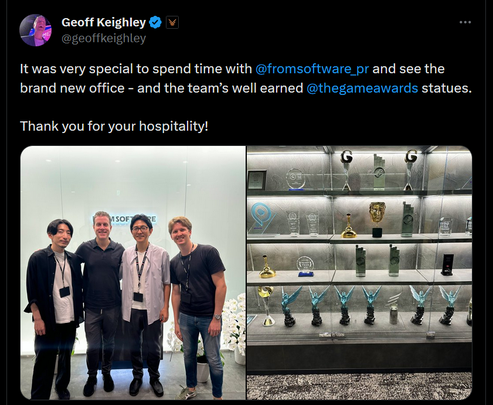Click the leftmost teal winged statue
This screenshot has height=405, width=493.
pyautogui.click(x=289, y=307)
